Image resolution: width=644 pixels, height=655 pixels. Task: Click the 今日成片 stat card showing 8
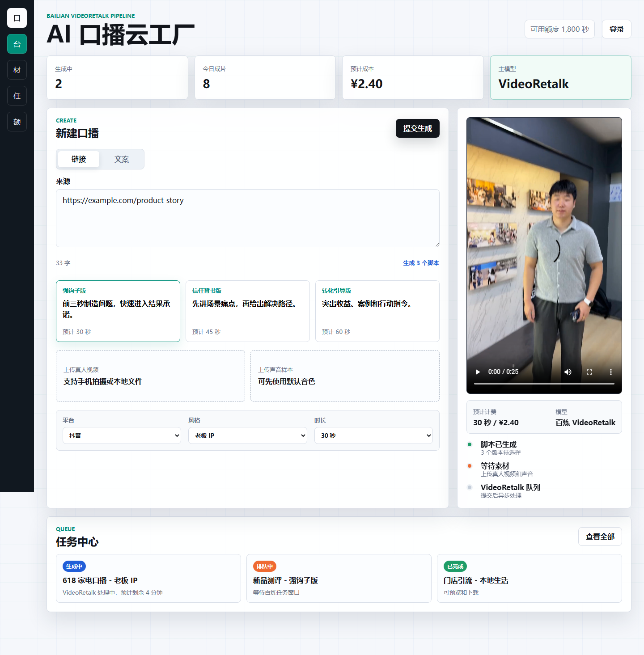(265, 77)
